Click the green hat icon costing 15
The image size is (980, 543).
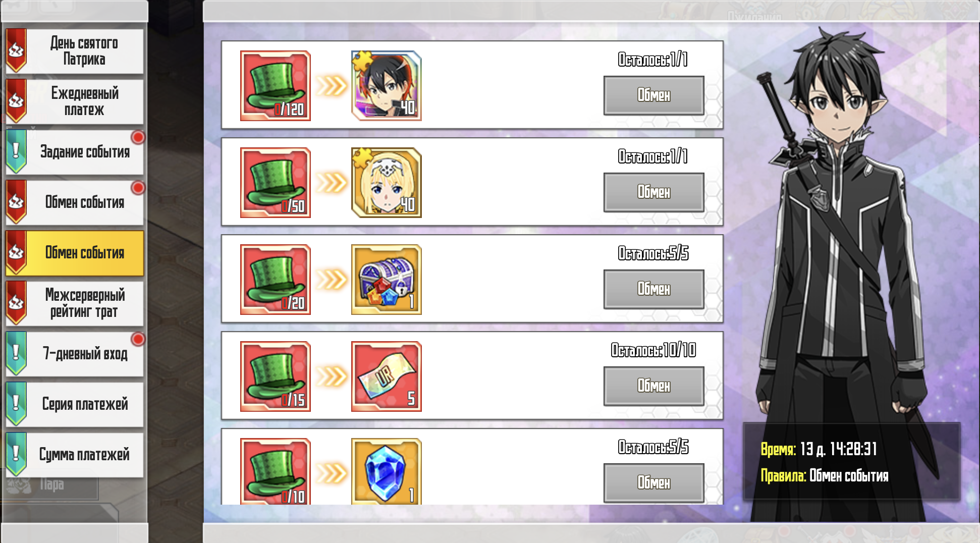(x=276, y=376)
